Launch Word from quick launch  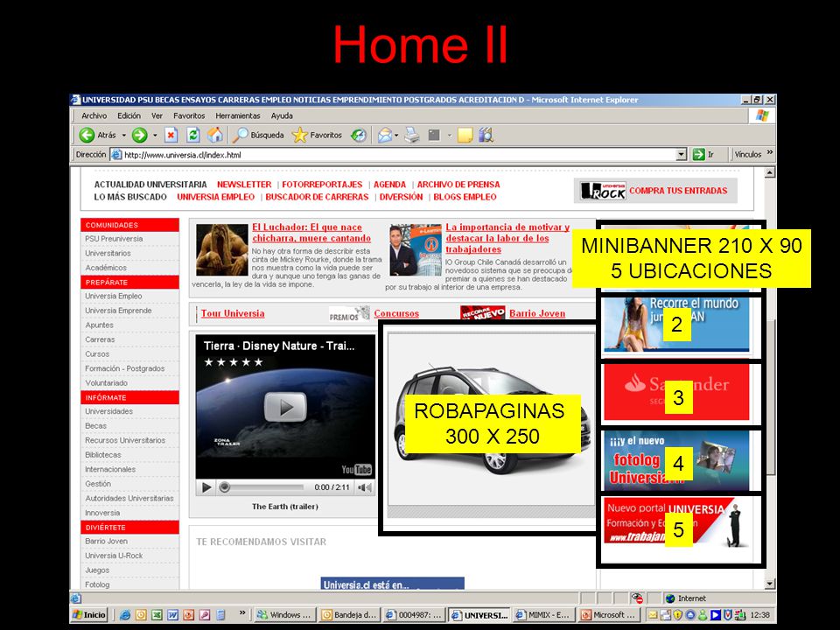[x=172, y=615]
